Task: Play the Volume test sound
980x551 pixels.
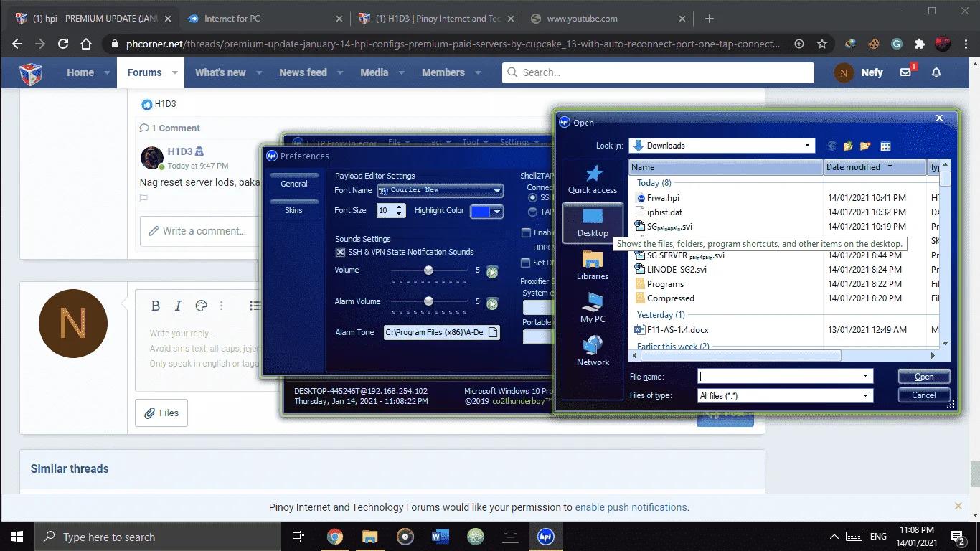Action: click(492, 272)
